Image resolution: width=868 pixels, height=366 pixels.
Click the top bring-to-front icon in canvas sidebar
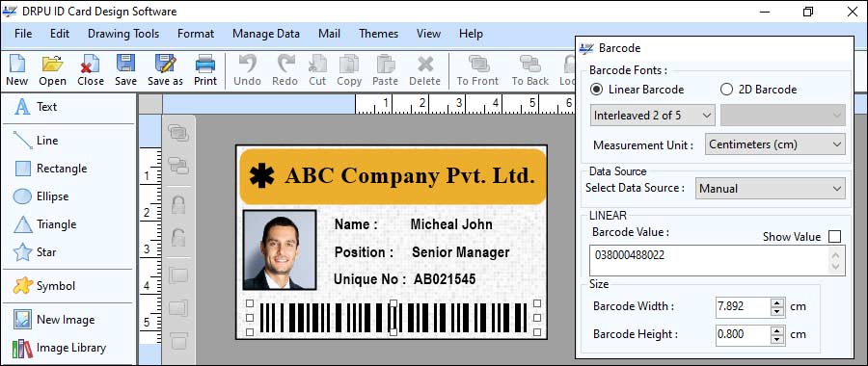[178, 133]
